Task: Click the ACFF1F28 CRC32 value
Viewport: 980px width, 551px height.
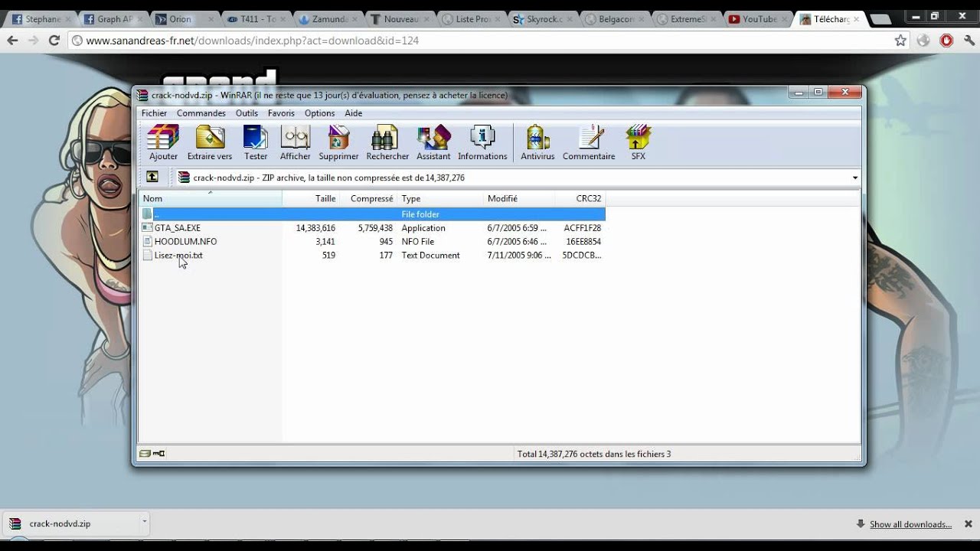Action: click(x=583, y=228)
